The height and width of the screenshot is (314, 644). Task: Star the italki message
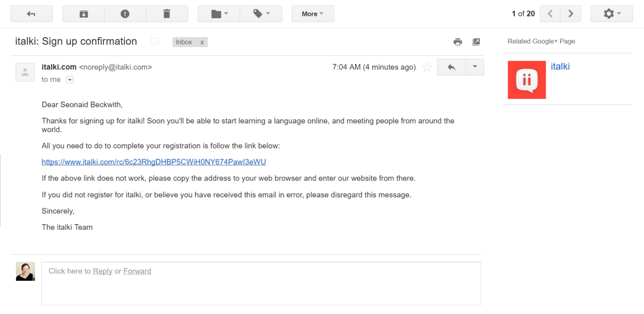427,67
